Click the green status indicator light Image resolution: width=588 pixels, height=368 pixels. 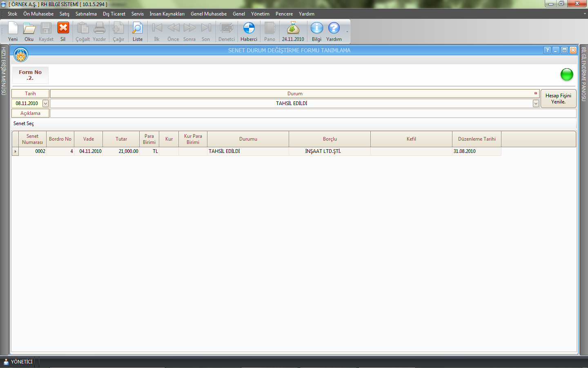tap(567, 75)
